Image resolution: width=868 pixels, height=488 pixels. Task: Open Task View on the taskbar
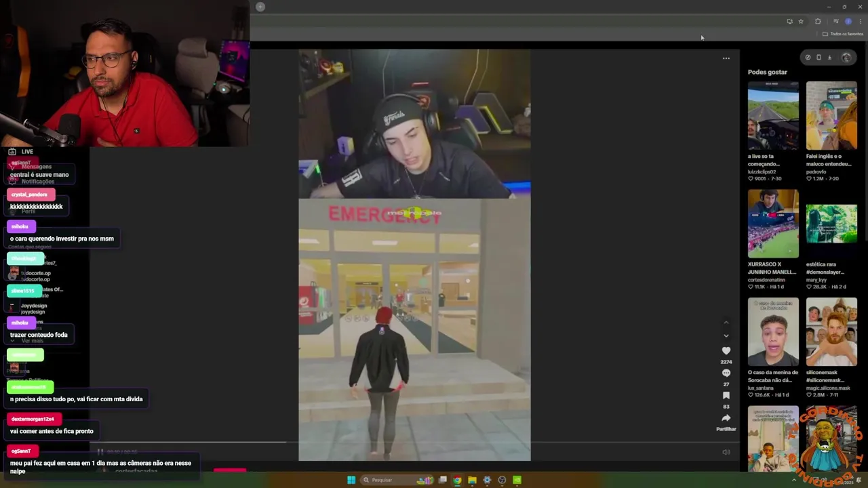click(x=443, y=480)
